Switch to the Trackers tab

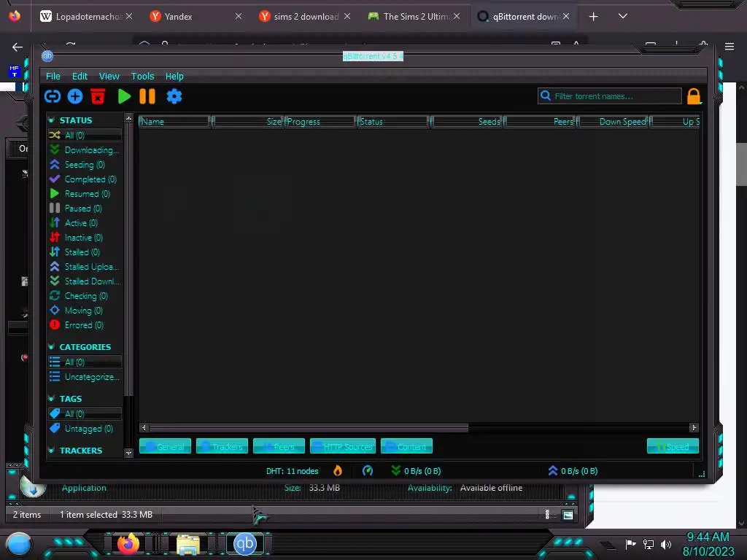(222, 446)
